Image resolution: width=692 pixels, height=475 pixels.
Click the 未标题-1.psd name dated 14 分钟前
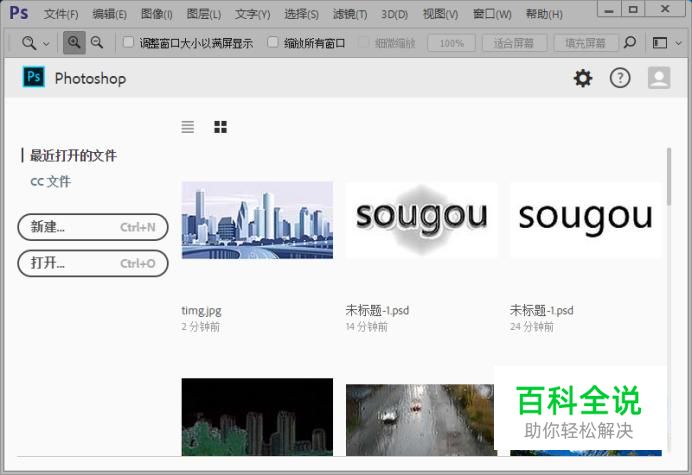[377, 310]
